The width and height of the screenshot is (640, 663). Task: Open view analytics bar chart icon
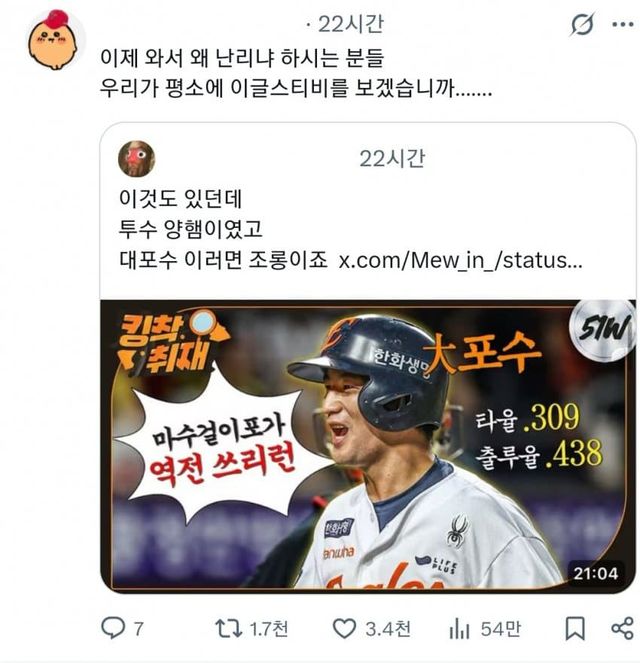(x=459, y=629)
